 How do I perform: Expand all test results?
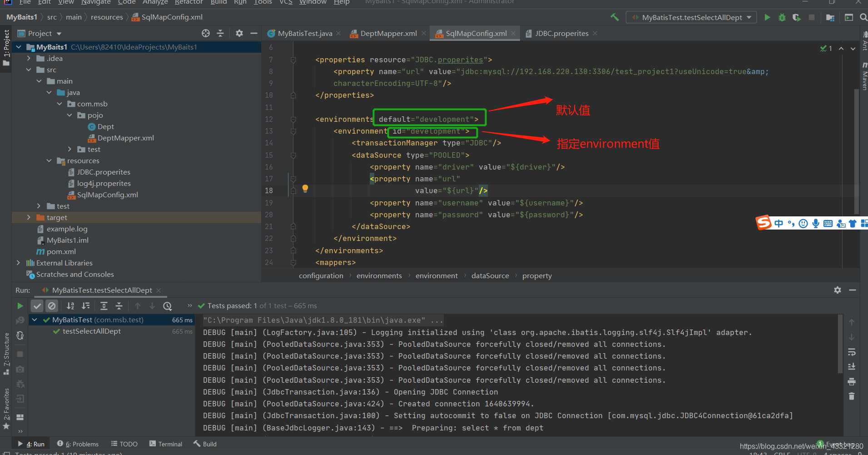coord(104,306)
